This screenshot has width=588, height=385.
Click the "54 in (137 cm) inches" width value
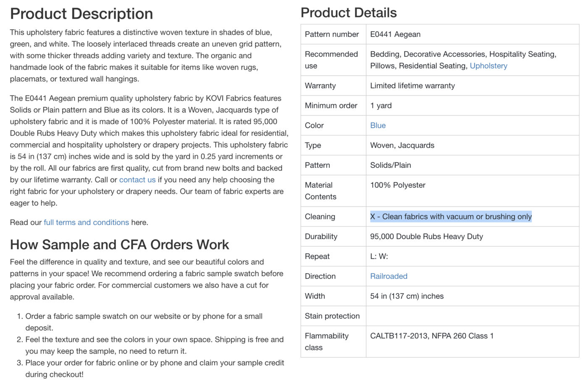[407, 296]
